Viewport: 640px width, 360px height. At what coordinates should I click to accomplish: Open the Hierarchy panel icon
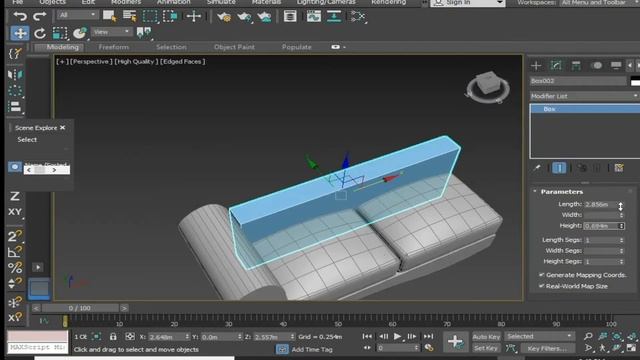click(x=576, y=65)
